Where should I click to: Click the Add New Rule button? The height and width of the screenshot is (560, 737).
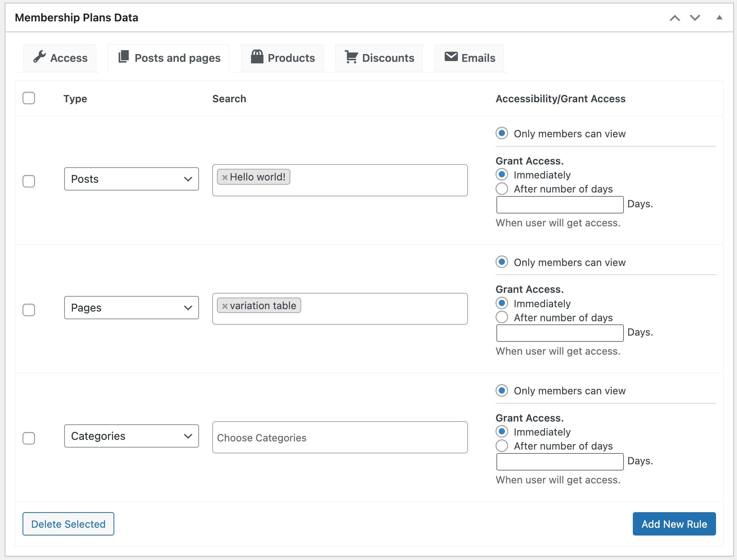(x=674, y=524)
